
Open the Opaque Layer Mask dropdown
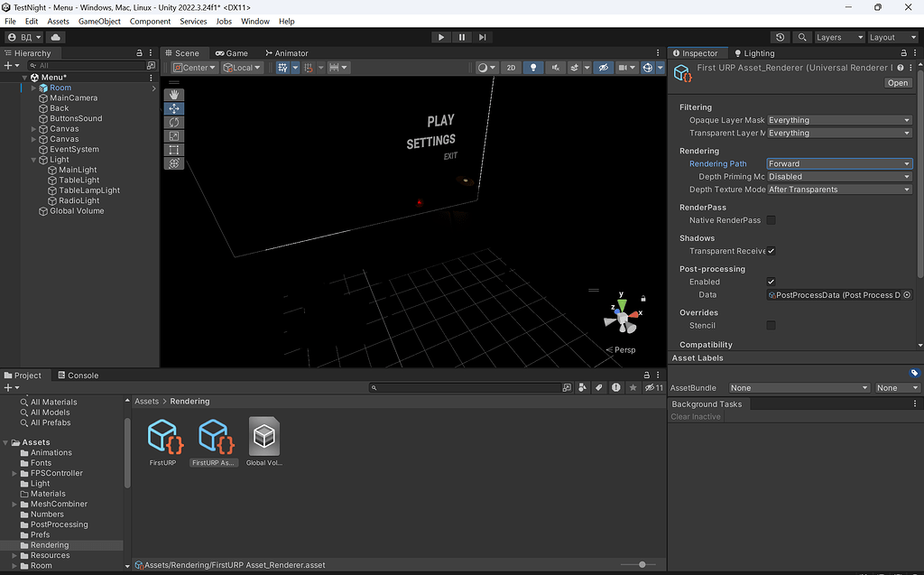(x=838, y=119)
